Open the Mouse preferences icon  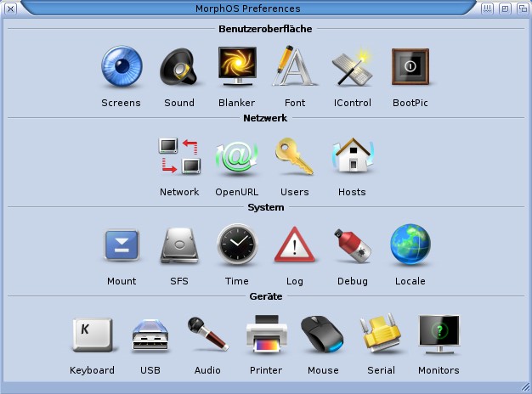[323, 335]
